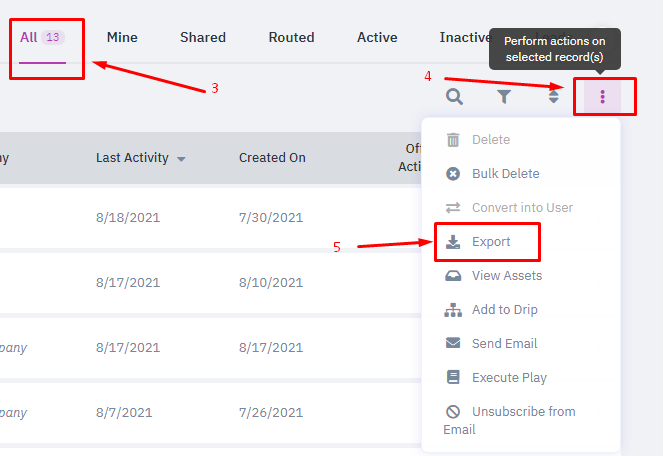This screenshot has height=456, width=663.
Task: Click the Export download icon
Action: click(453, 242)
